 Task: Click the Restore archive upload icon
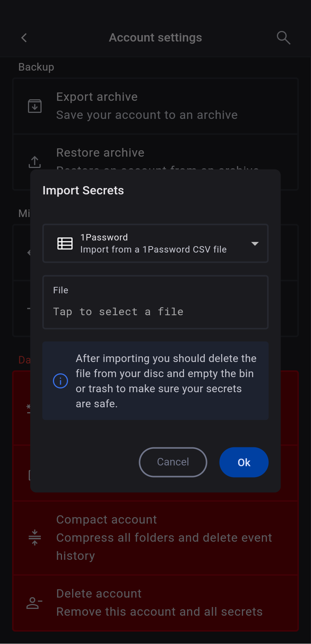click(x=35, y=162)
